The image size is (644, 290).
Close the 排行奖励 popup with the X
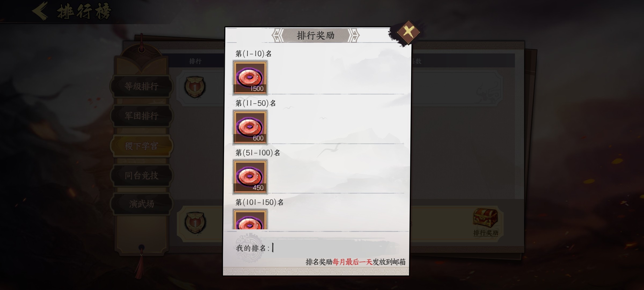point(408,32)
